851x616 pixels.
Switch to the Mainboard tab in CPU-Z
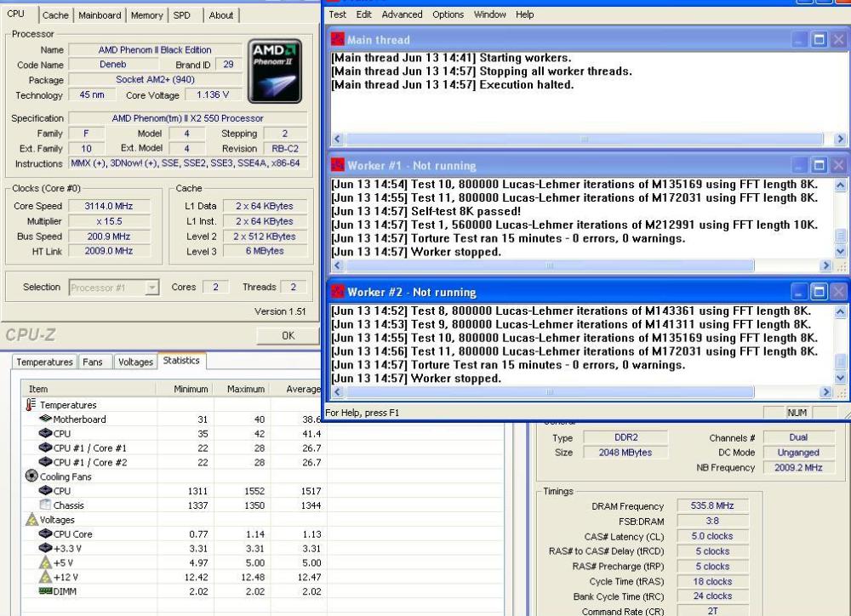[x=100, y=15]
